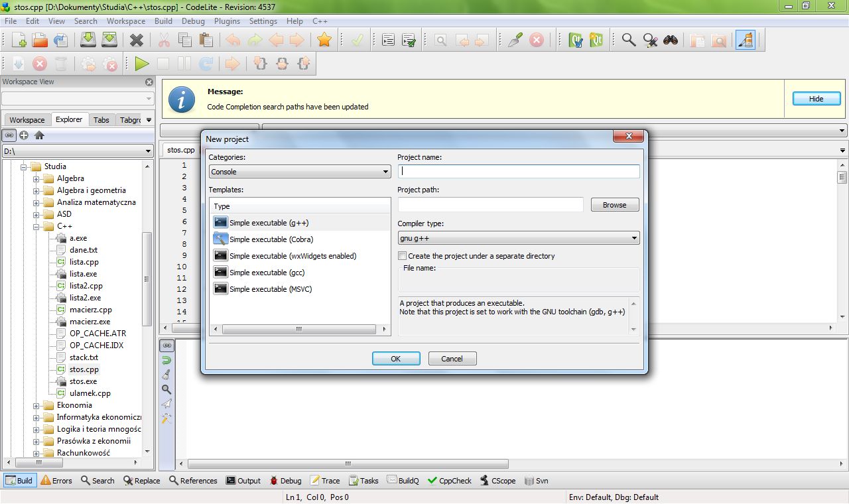The height and width of the screenshot is (504, 849).
Task: Click the home icon in Explorer pane
Action: pyautogui.click(x=39, y=135)
